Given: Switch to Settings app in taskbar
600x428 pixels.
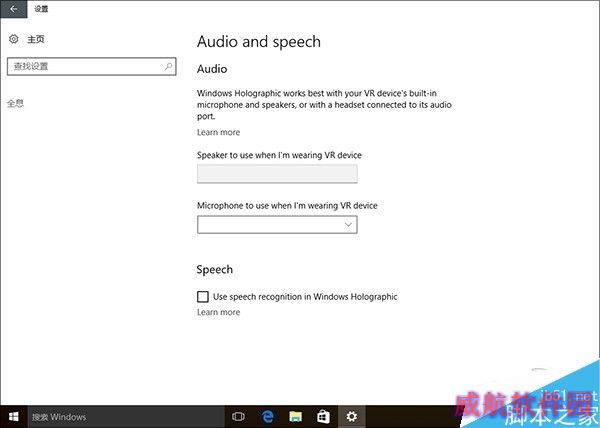Looking at the screenshot, I should (351, 417).
